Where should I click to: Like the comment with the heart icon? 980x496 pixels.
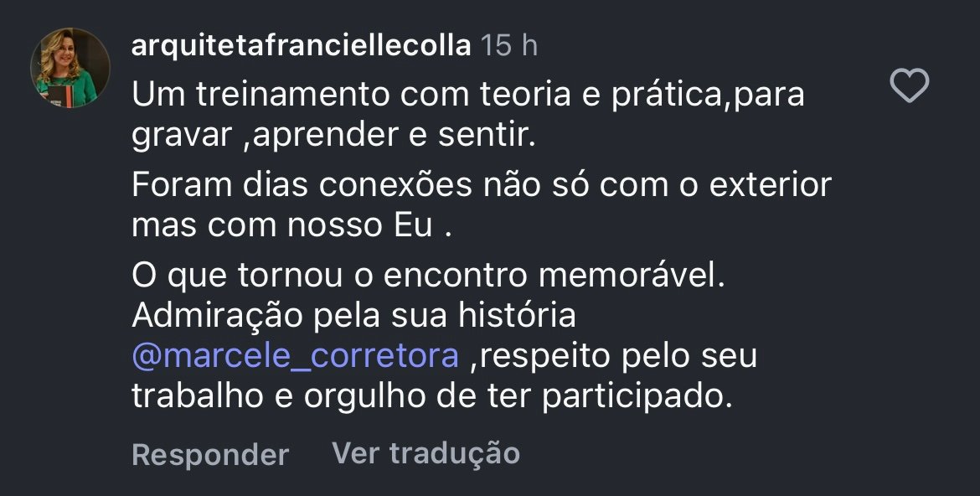909,87
